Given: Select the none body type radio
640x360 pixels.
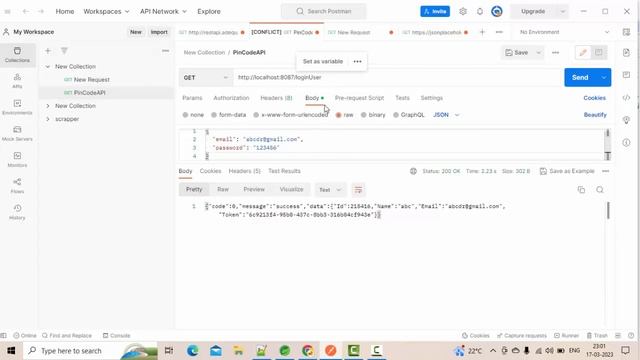Looking at the screenshot, I should click(x=185, y=115).
